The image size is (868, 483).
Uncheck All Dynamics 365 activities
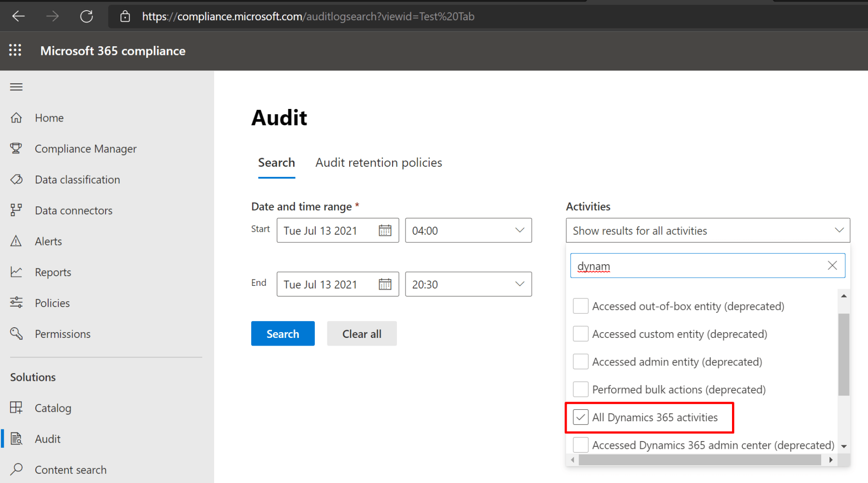coord(581,417)
